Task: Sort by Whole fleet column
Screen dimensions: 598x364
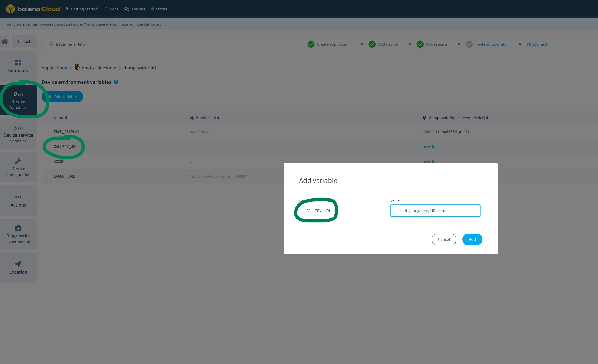Action: click(x=207, y=118)
